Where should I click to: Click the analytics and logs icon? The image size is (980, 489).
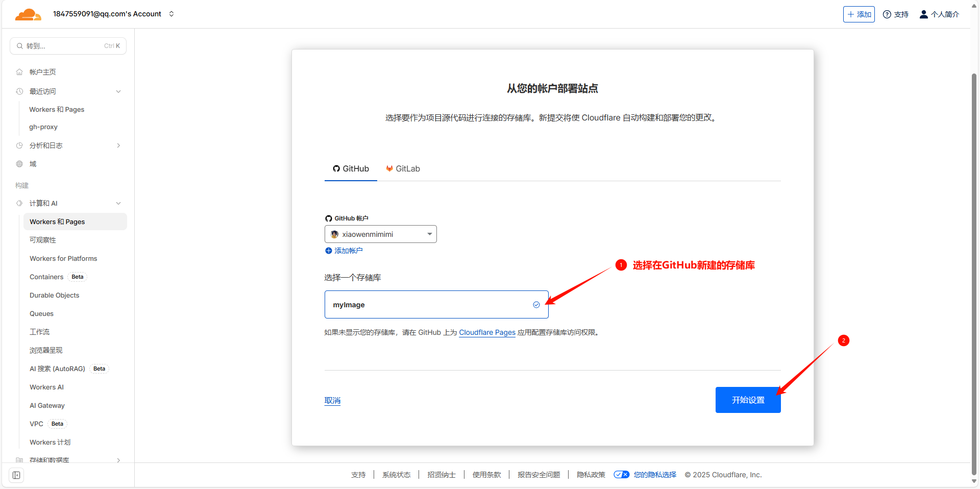click(x=19, y=145)
